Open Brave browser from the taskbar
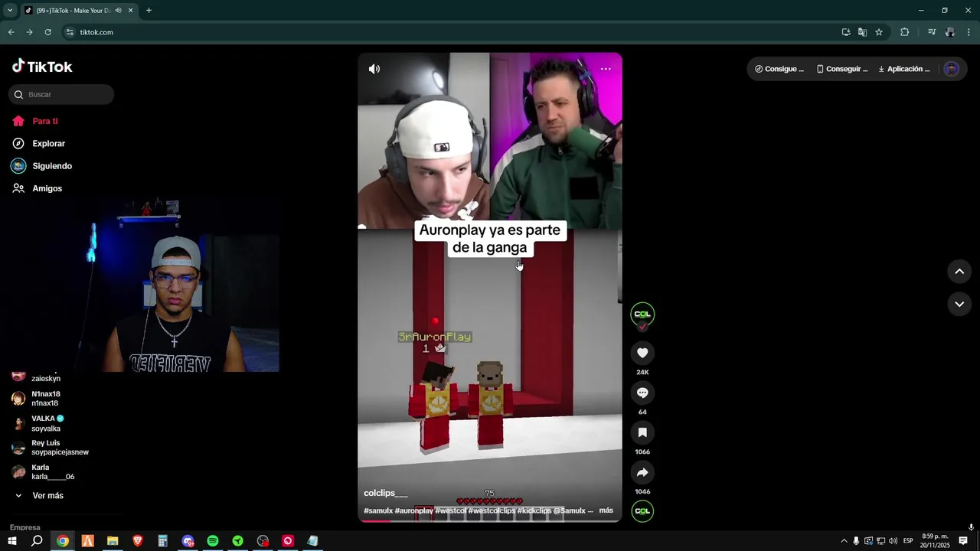The height and width of the screenshot is (551, 980). point(138,541)
